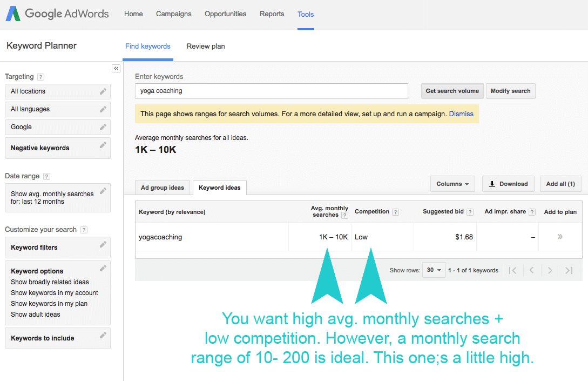This screenshot has height=381, width=588.
Task: Open Suggested bid help icon
Action: (470, 212)
